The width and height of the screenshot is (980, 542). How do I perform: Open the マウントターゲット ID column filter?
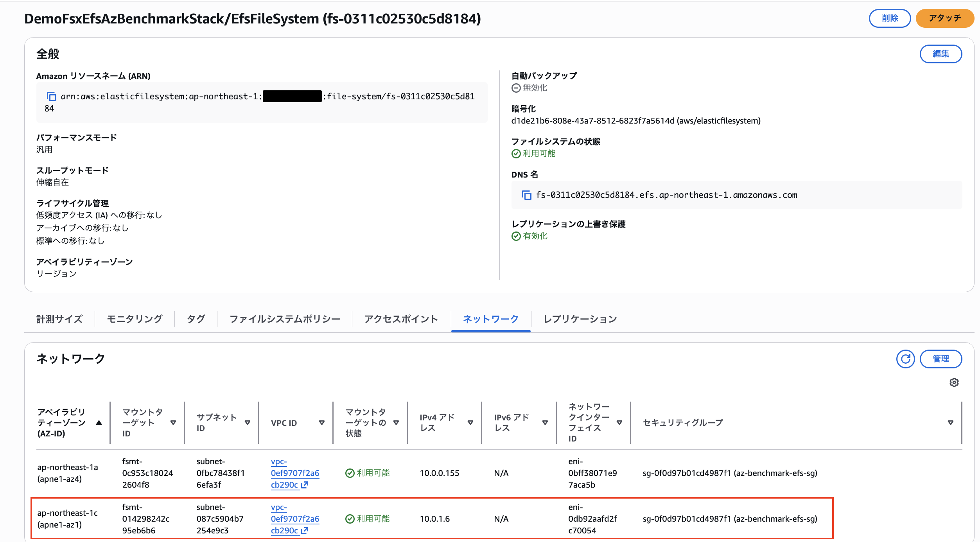pos(172,423)
